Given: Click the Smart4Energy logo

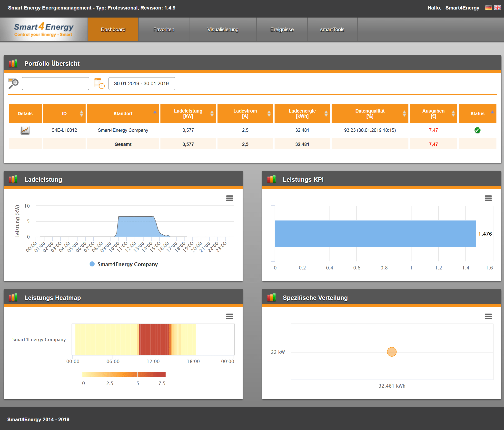Looking at the screenshot, I should point(44,29).
